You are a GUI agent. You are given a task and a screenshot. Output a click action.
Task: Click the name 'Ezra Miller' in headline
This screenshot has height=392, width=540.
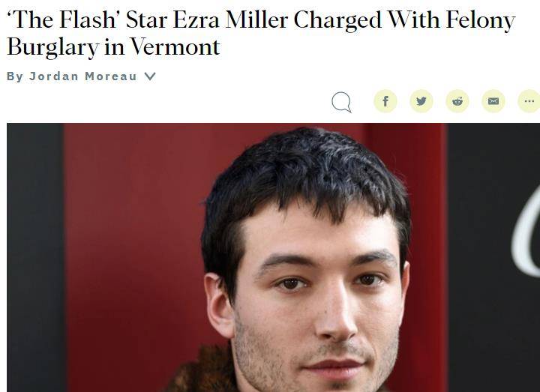click(x=230, y=19)
